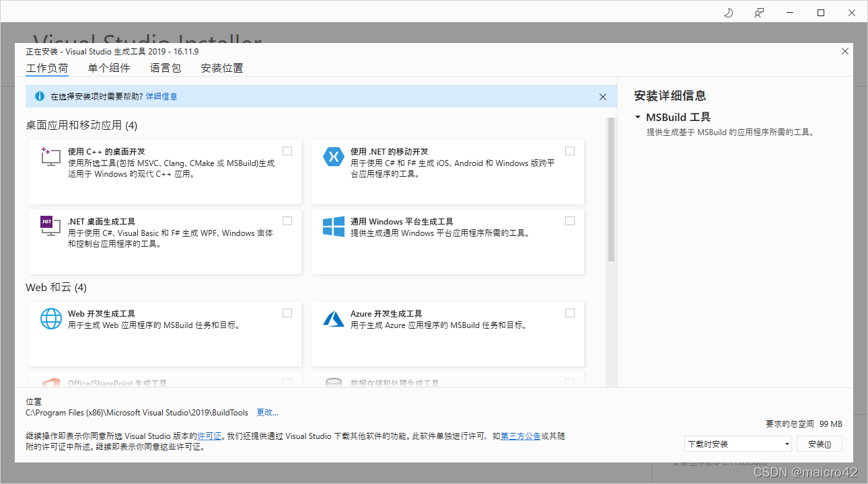This screenshot has width=868, height=484.
Task: Click the Azure 开发生成工具 title
Action: [386, 314]
